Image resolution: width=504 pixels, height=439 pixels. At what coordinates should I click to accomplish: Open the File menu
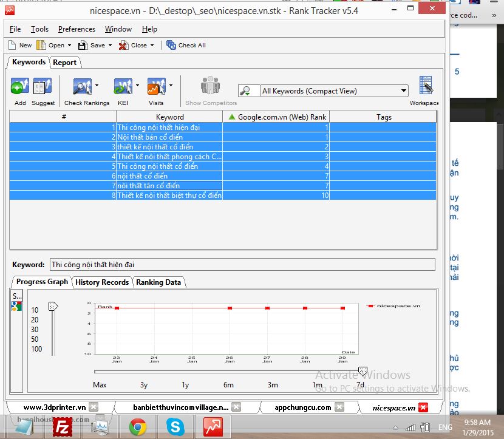(15, 29)
